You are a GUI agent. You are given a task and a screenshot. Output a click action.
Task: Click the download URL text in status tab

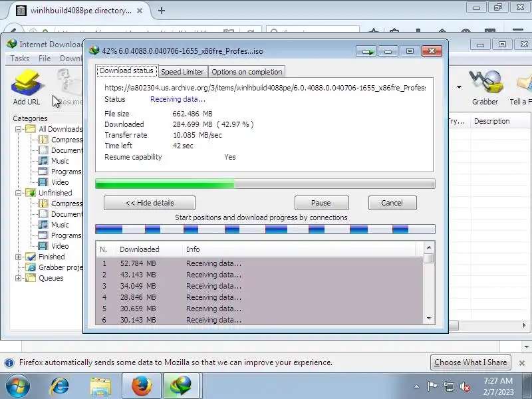[265, 88]
